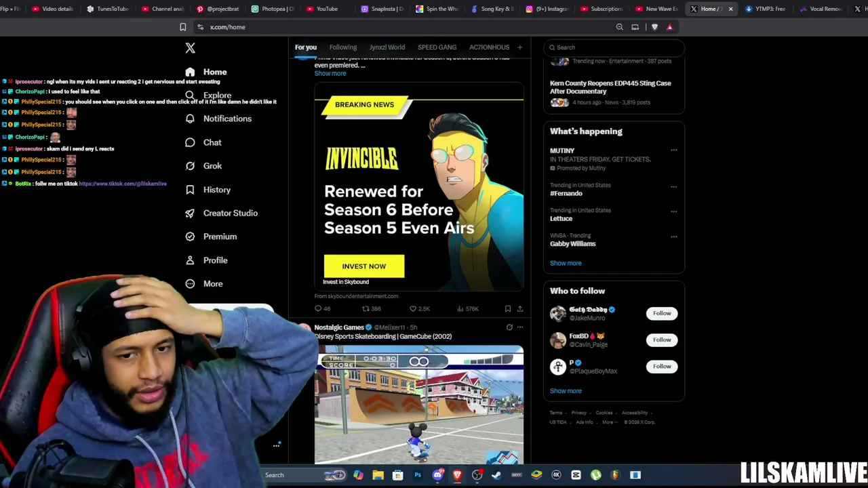
Task: Bookmark the Invincible post
Action: coord(507,308)
